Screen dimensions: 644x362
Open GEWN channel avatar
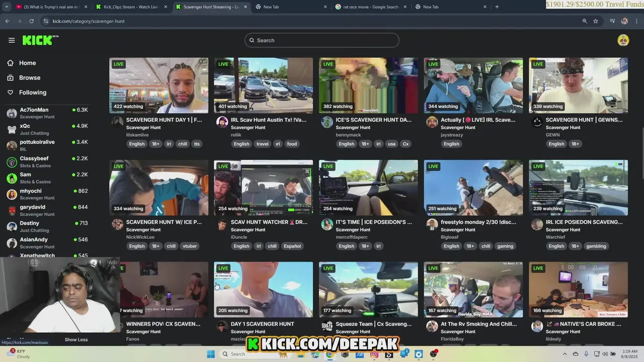click(537, 122)
